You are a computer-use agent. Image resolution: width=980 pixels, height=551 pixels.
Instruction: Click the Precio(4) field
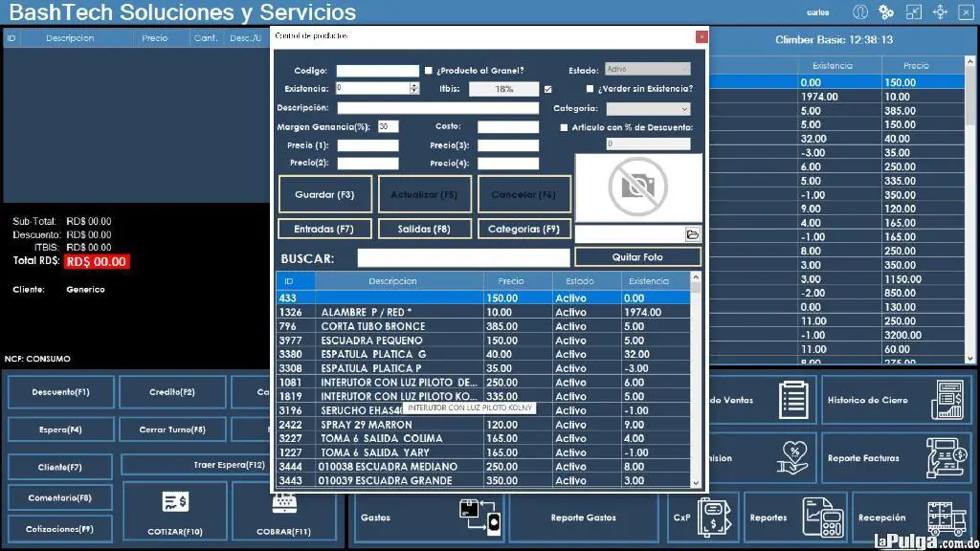pyautogui.click(x=507, y=164)
